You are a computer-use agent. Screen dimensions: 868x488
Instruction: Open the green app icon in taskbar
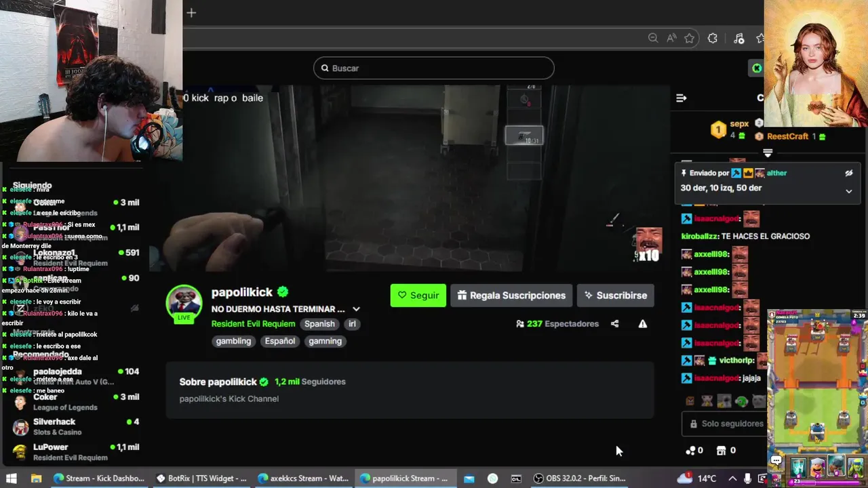[x=493, y=479]
